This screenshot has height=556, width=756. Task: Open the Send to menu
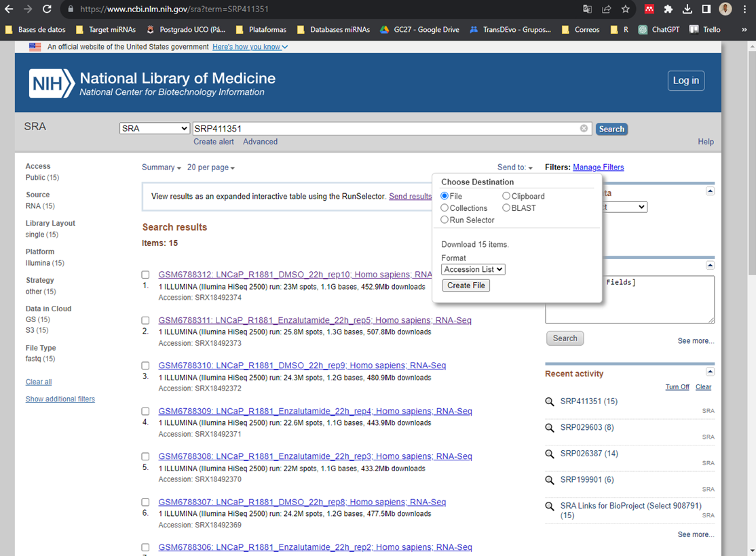click(515, 167)
